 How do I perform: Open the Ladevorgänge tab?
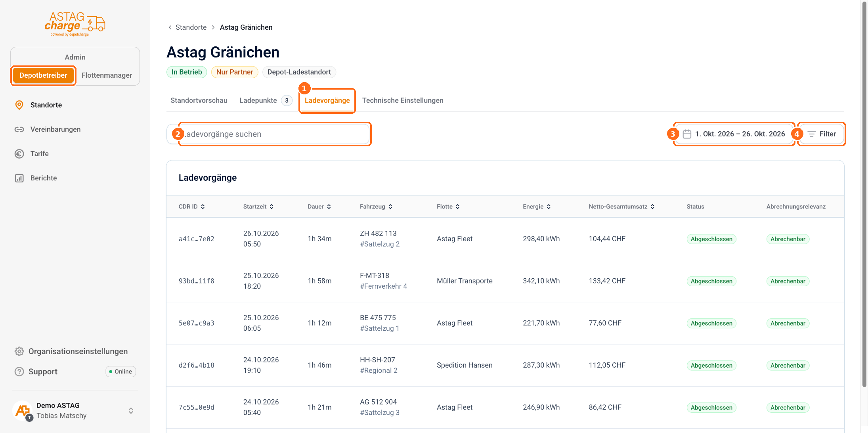[327, 100]
